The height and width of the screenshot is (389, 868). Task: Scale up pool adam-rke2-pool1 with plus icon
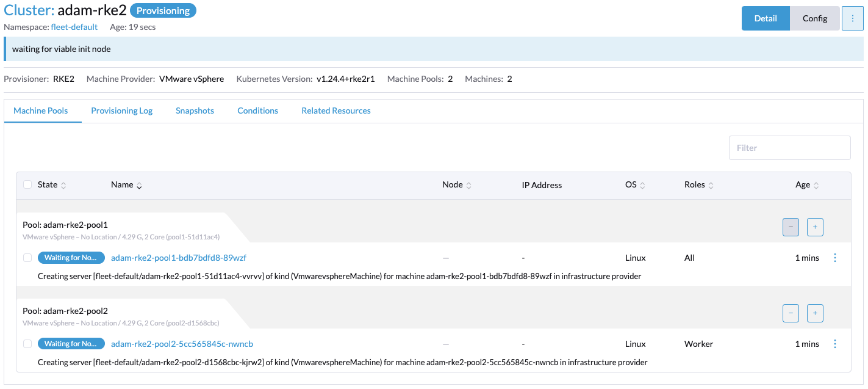[x=815, y=227]
